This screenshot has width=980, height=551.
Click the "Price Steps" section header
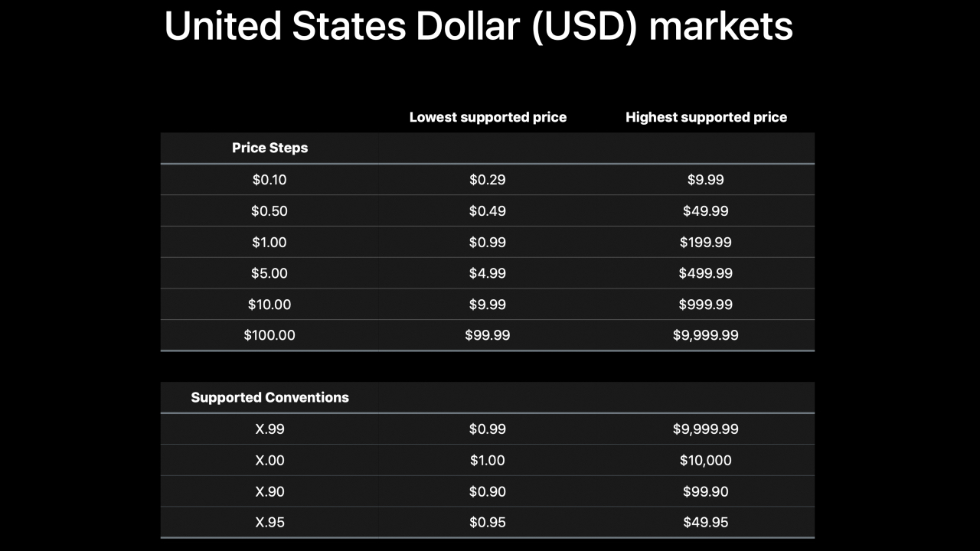(269, 148)
